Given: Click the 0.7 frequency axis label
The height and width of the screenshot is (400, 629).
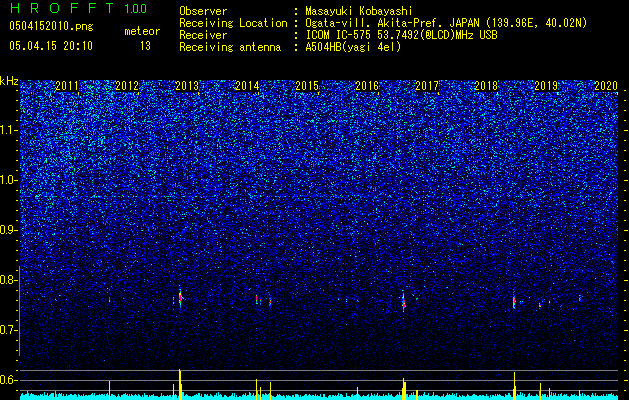Looking at the screenshot, I should tap(9, 330).
